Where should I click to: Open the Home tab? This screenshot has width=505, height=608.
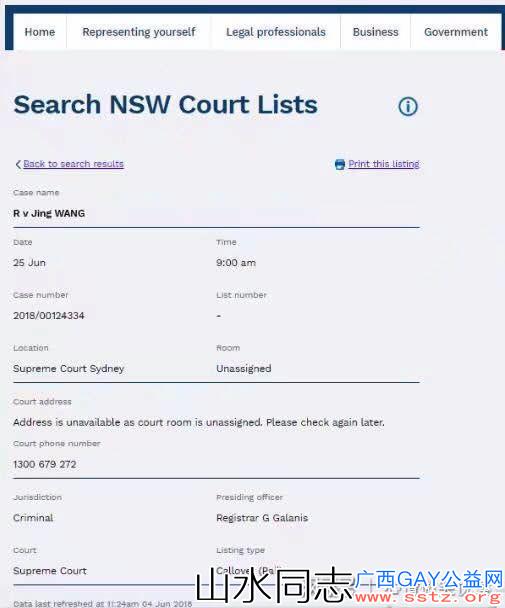(x=40, y=32)
